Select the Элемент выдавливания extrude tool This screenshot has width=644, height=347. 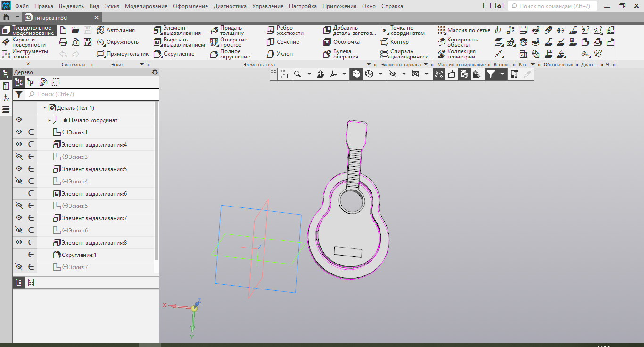[x=178, y=31]
